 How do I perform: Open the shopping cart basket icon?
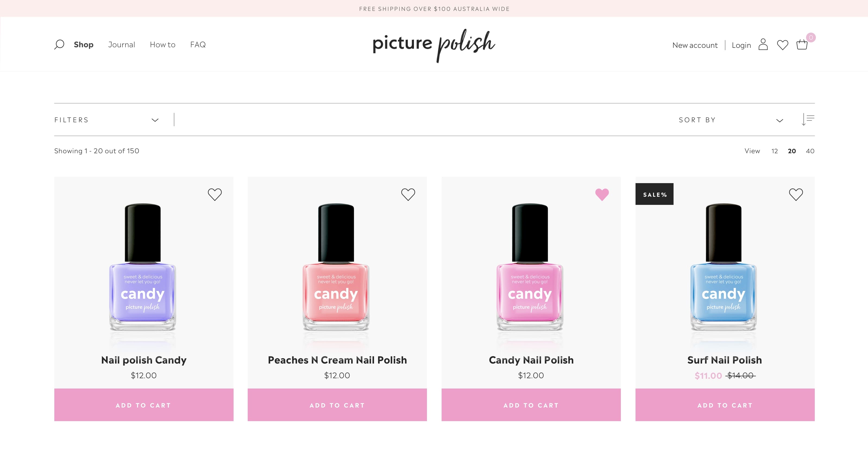coord(802,45)
